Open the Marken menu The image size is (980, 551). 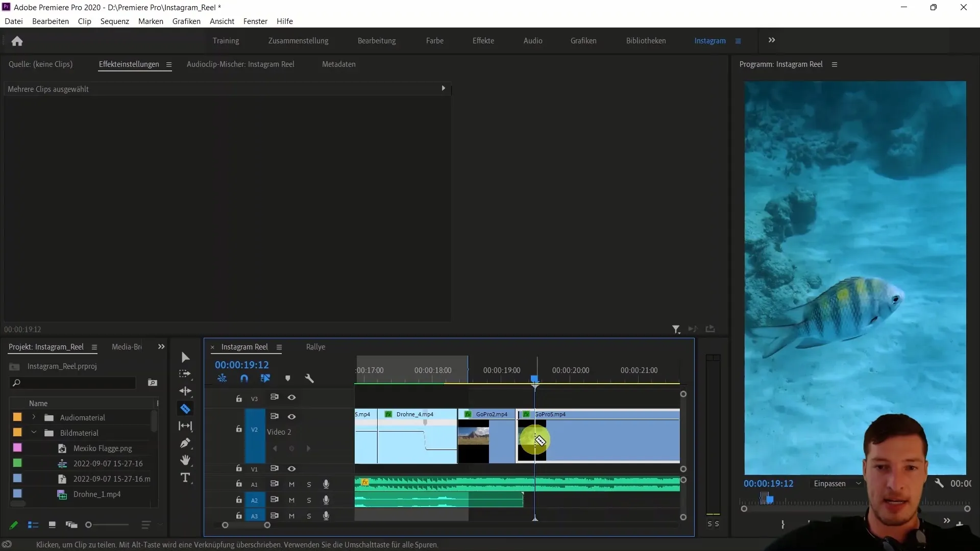tap(151, 21)
